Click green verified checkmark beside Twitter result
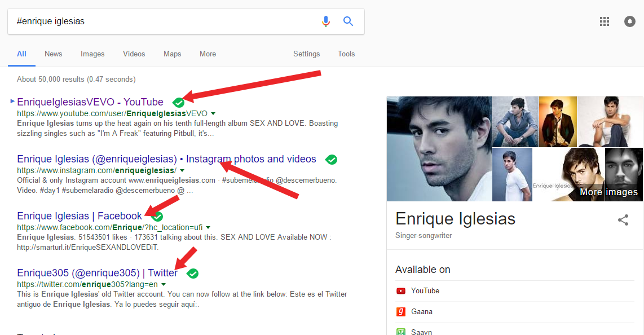Screen dimensions: 644x335 point(192,274)
